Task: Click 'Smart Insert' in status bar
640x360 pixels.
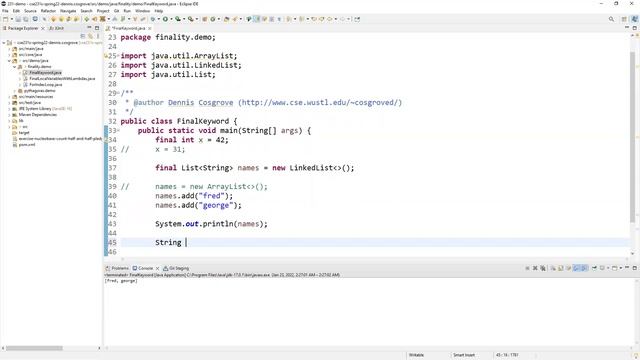Action: pos(464,355)
